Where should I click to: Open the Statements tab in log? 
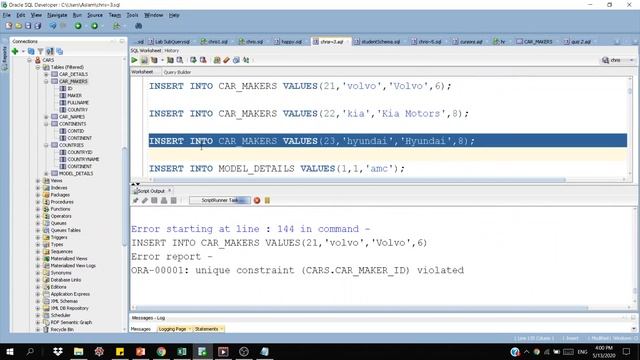tap(207, 329)
